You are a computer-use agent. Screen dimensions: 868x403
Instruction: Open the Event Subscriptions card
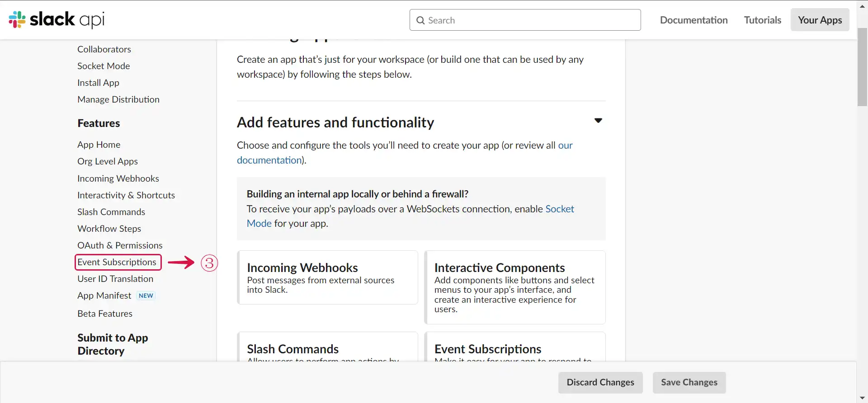[x=514, y=347]
